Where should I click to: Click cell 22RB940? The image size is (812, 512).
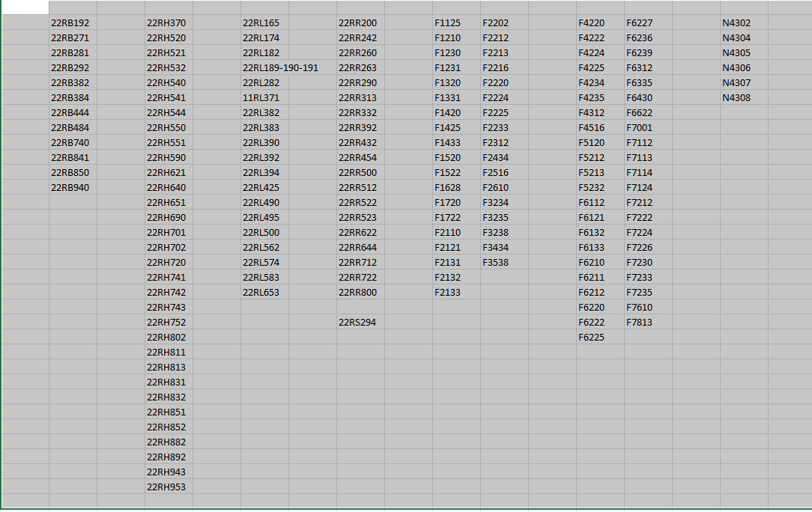click(70, 188)
